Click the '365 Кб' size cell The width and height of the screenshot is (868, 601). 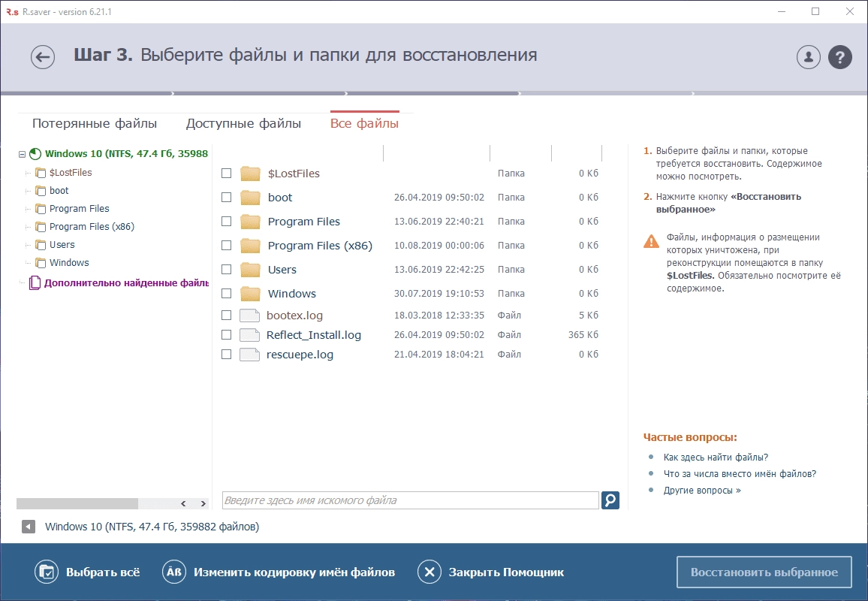583,334
